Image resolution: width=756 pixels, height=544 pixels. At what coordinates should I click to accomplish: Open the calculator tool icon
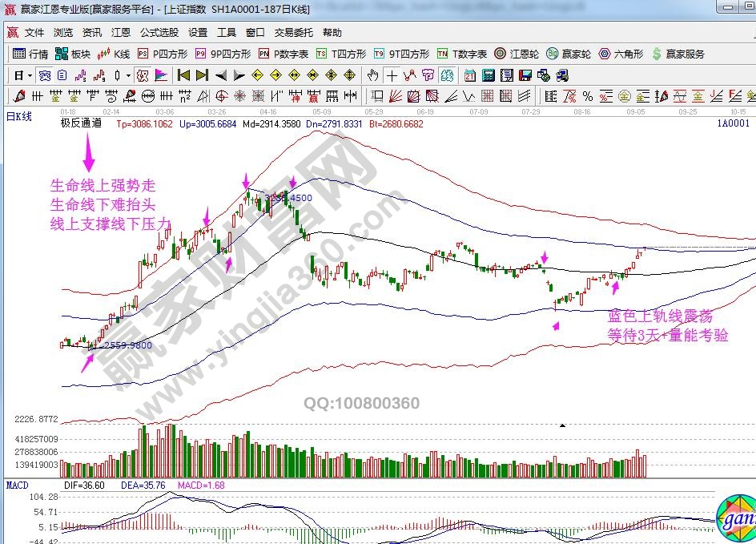pos(487,75)
